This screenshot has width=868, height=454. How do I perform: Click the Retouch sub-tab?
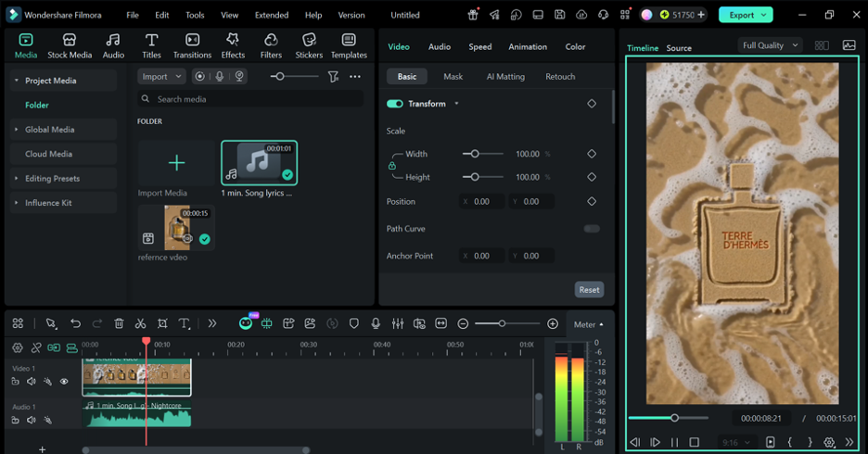(x=560, y=77)
